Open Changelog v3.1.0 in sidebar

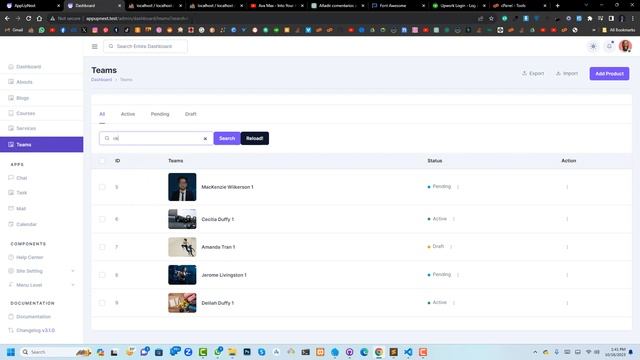(35, 330)
